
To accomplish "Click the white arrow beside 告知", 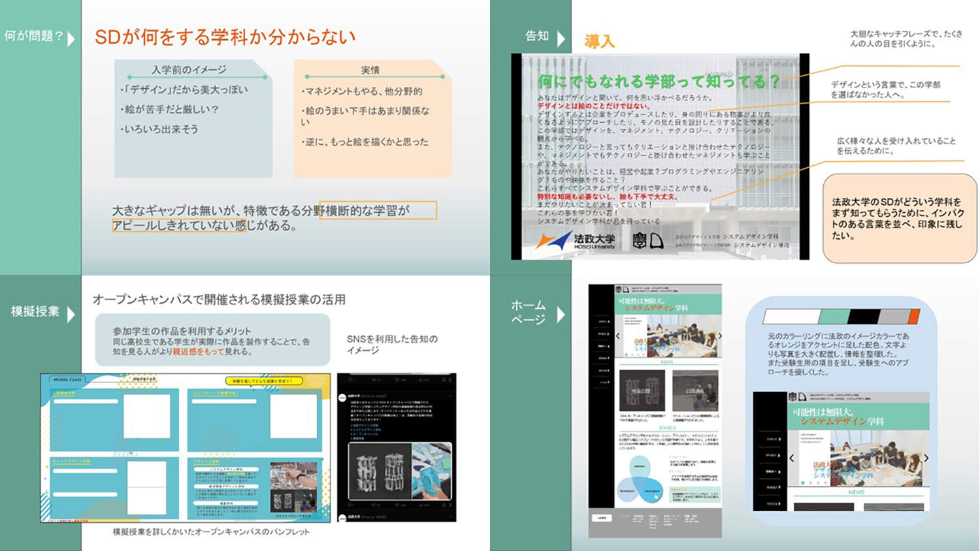I will pos(561,39).
